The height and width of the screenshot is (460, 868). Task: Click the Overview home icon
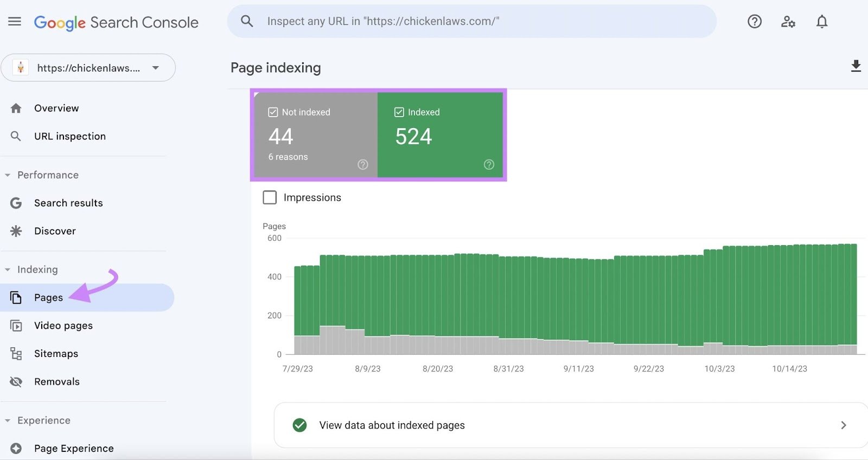16,108
